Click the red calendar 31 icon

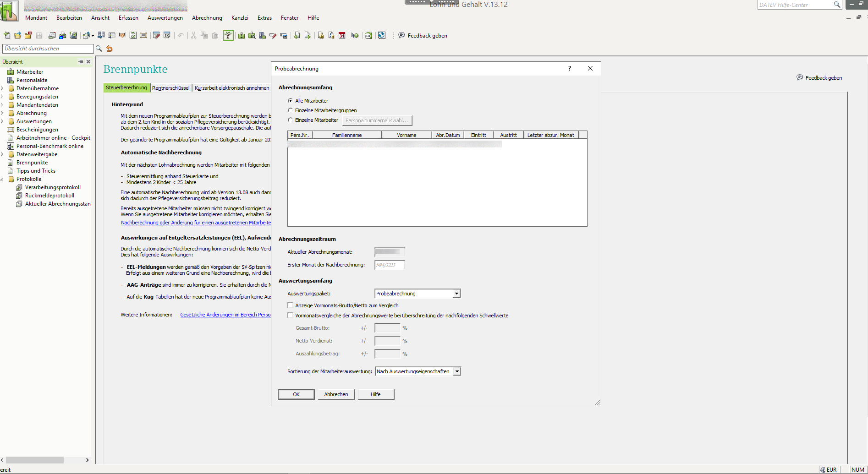(342, 35)
